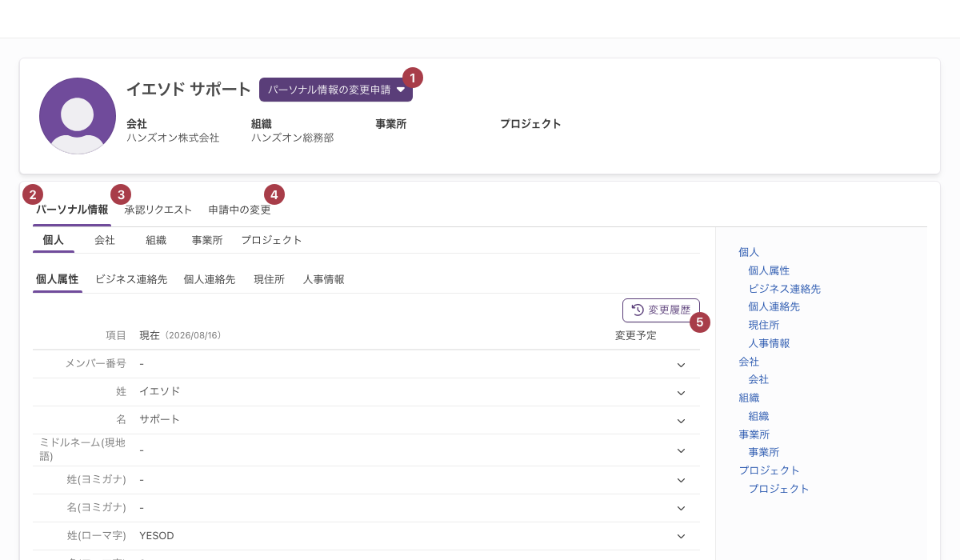Click the イエソド value in 姓 row
960x560 pixels.
(x=160, y=391)
